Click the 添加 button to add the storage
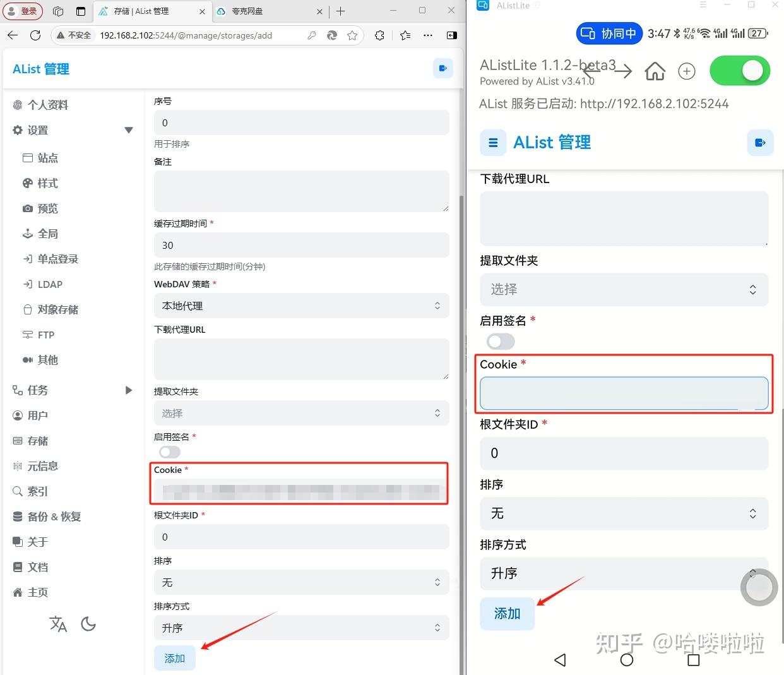 pyautogui.click(x=175, y=658)
